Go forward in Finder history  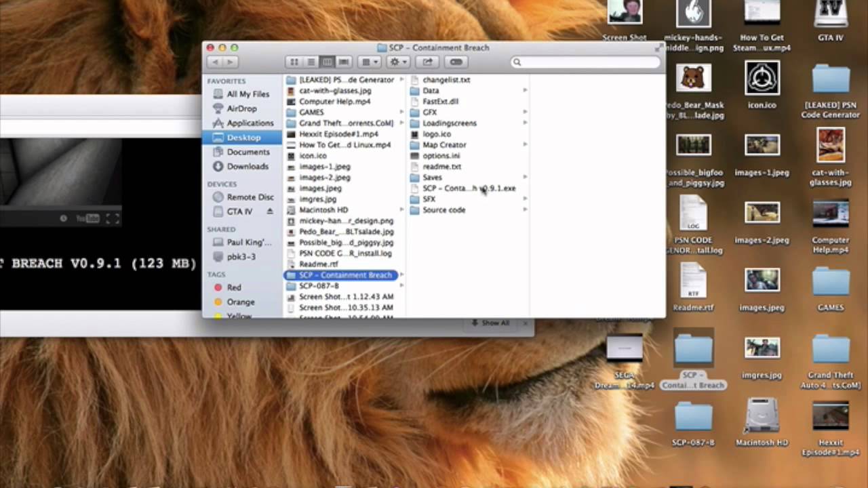point(230,62)
